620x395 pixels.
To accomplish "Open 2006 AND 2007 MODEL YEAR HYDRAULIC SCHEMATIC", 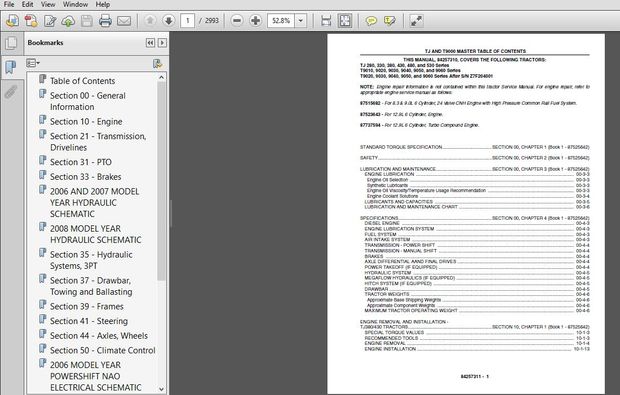I will [95, 202].
